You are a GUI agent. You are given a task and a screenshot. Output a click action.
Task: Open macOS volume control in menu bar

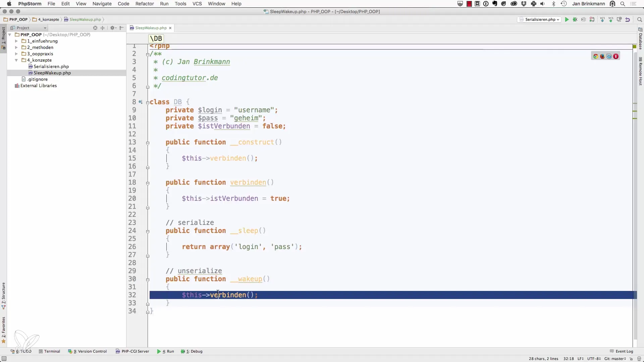[543, 4]
